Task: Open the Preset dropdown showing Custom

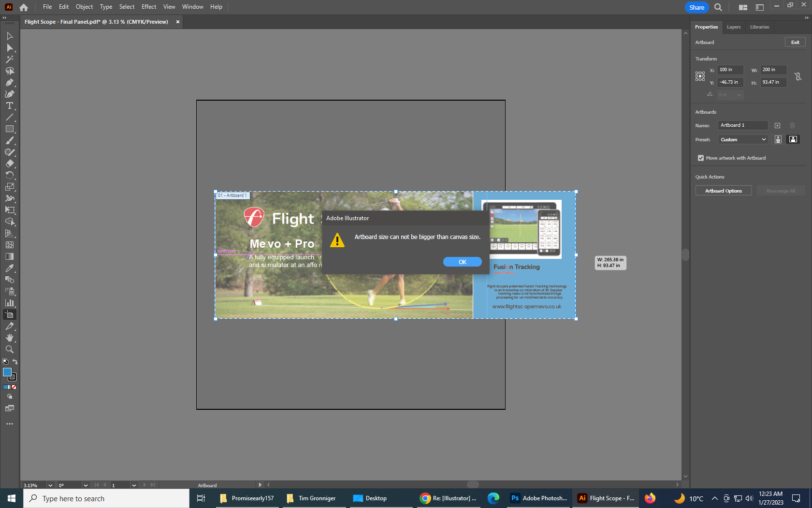Action: tap(743, 139)
